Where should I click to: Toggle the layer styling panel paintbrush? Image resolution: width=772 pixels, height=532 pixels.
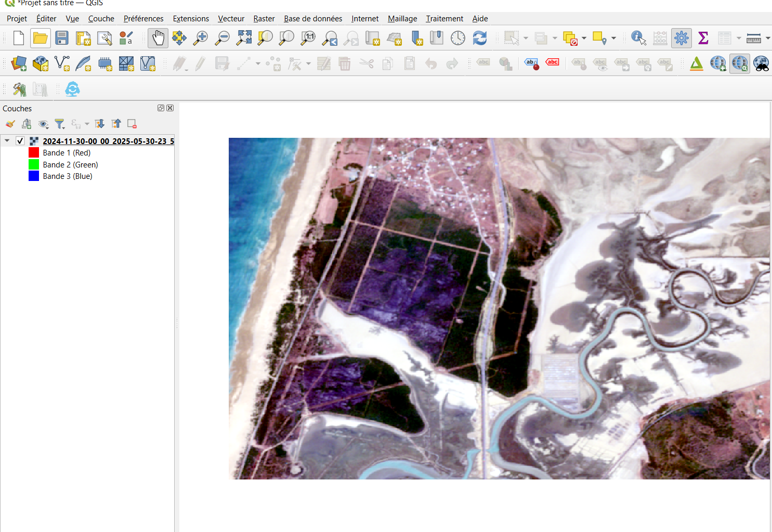click(x=10, y=124)
